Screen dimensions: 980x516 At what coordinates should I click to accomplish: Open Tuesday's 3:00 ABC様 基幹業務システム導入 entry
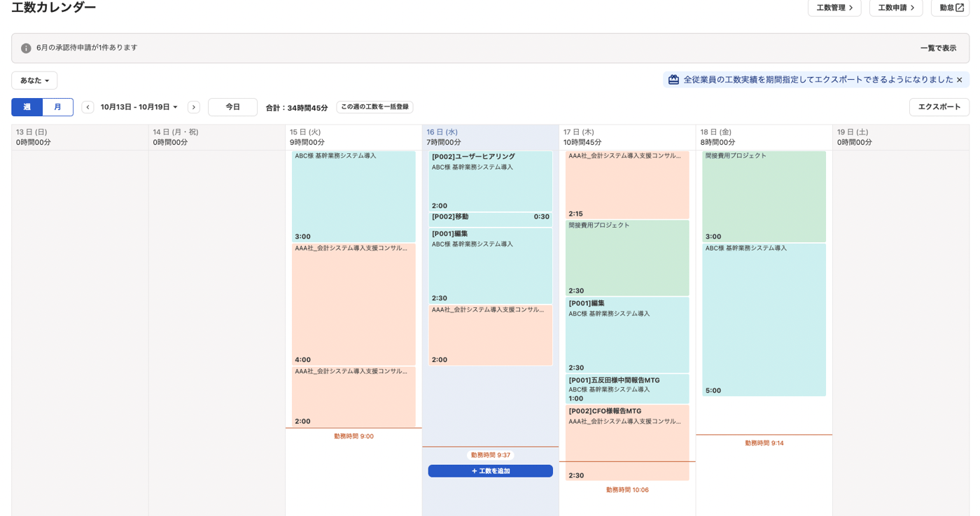pyautogui.click(x=353, y=197)
